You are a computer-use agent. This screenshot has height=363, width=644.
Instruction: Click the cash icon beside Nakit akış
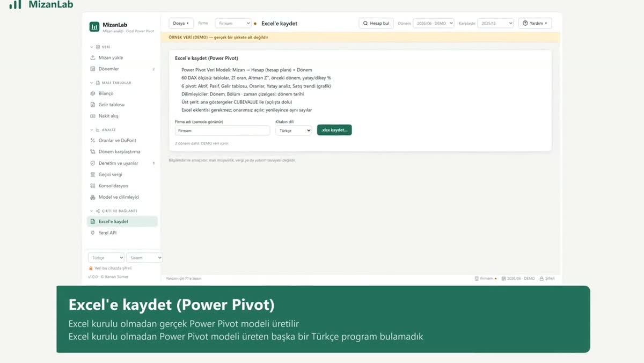pos(93,116)
